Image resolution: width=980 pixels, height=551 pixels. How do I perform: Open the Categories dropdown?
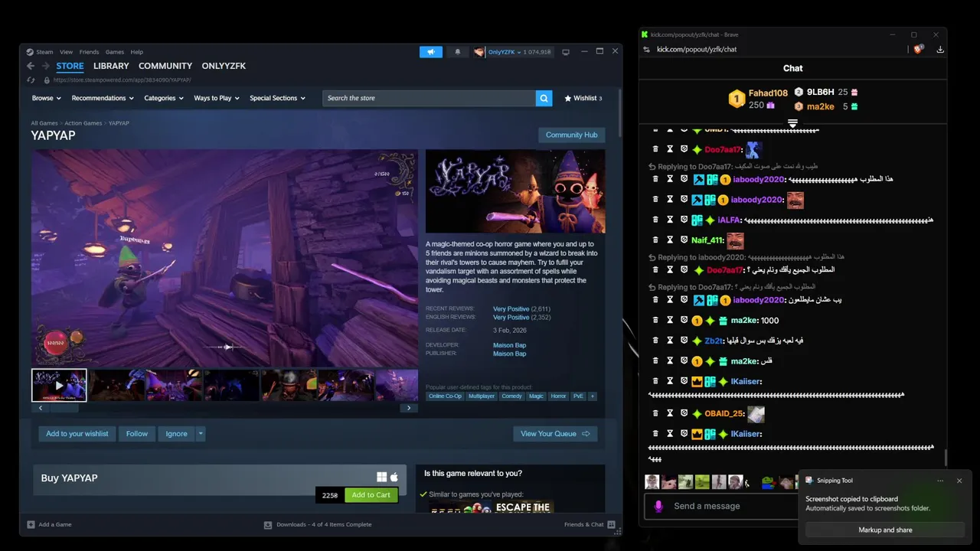pos(164,98)
